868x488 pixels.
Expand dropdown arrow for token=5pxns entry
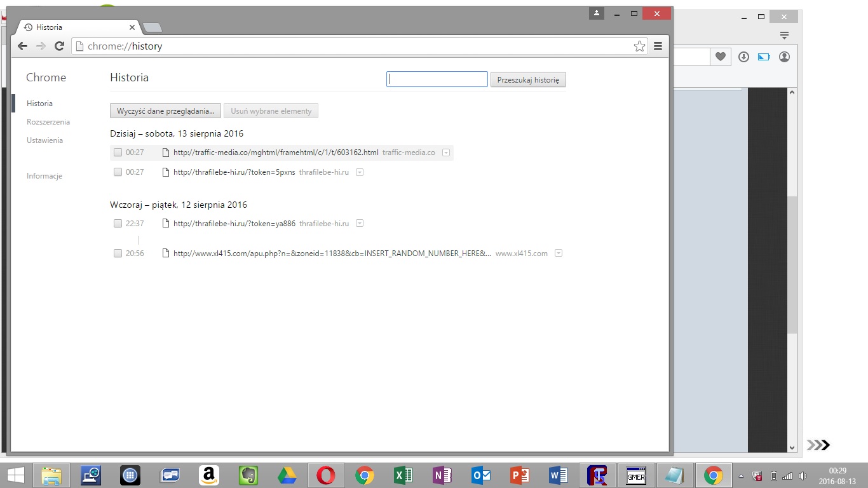360,172
